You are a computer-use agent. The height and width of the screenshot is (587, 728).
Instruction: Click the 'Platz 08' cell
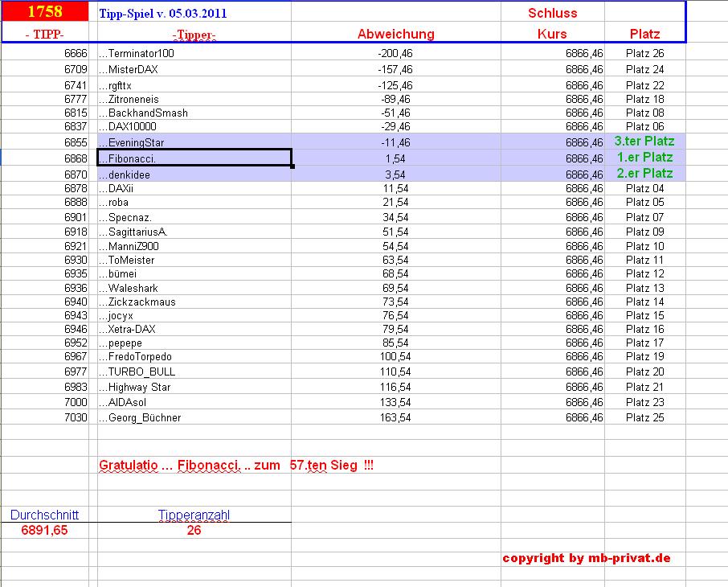pyautogui.click(x=645, y=113)
